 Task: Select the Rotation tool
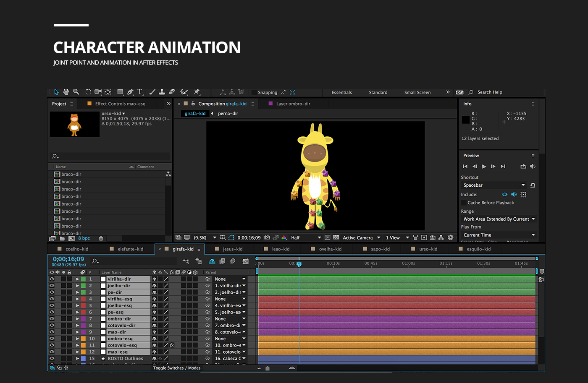(88, 92)
